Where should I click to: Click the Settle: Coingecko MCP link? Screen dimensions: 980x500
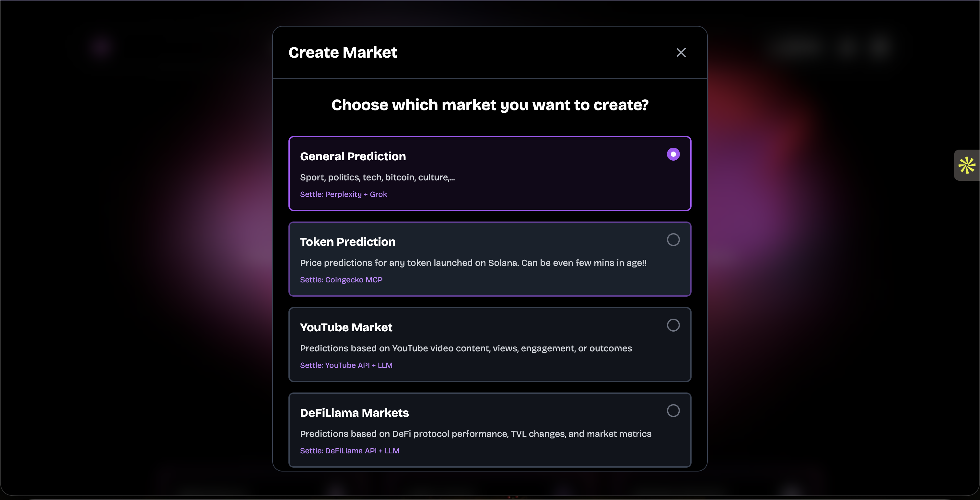pyautogui.click(x=341, y=280)
